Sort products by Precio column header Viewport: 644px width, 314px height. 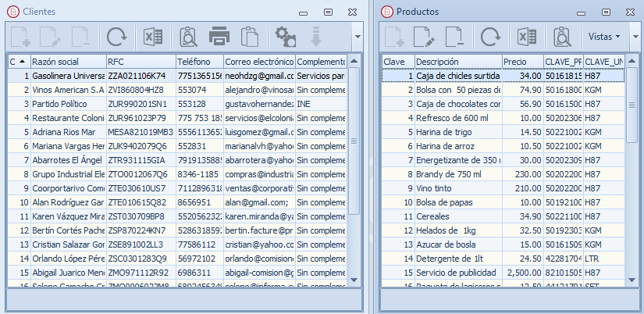point(521,62)
